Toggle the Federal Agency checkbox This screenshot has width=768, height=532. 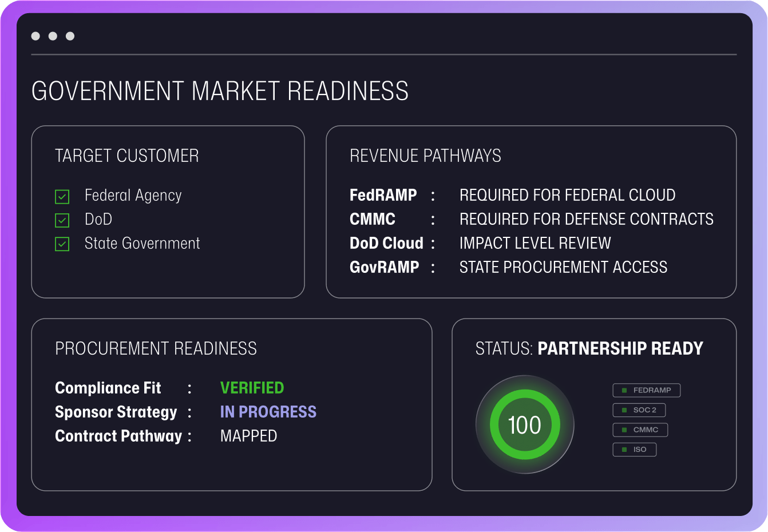click(x=62, y=197)
